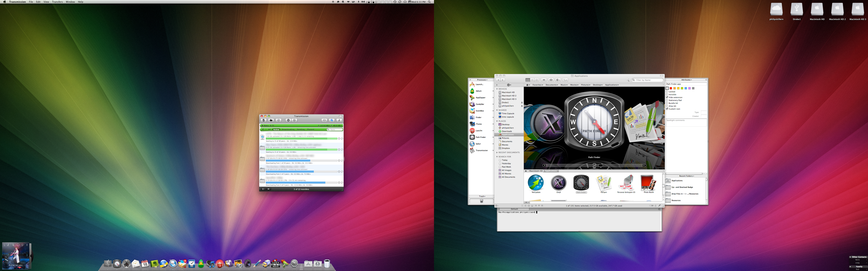Resume all transfers in Transmission toolbar
868x271 pixels.
[294, 120]
